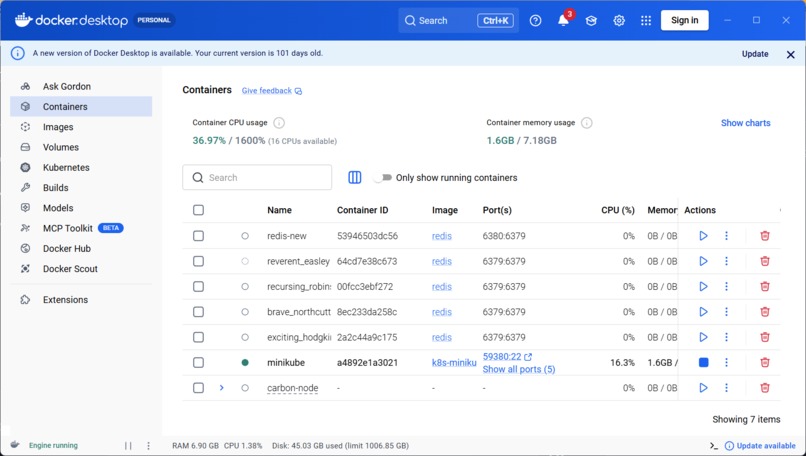Screen dimensions: 806x456
Task: Open more actions for exciting_hodgkin
Action: tap(726, 337)
